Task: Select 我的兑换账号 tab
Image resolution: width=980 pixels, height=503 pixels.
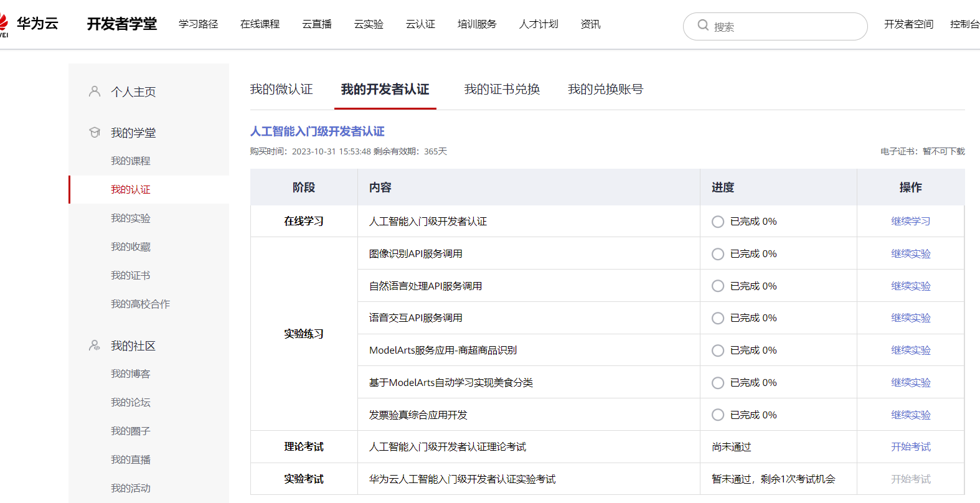Action: point(605,90)
